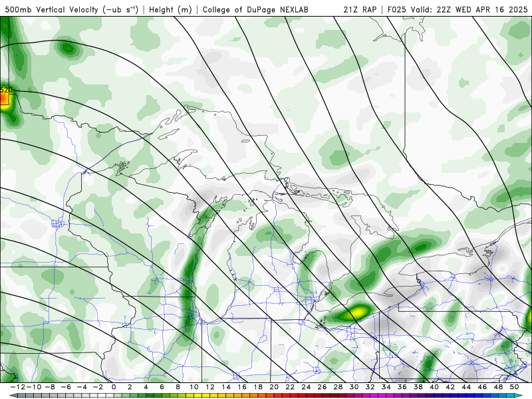This screenshot has height=399, width=532.
Task: Click the color bar label "-4"
Action: (82, 387)
